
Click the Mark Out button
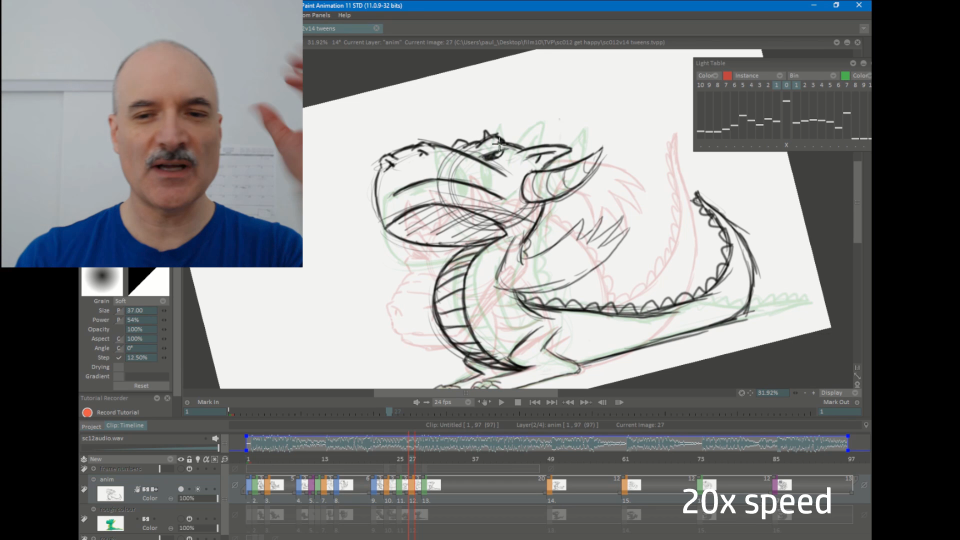coord(836,402)
